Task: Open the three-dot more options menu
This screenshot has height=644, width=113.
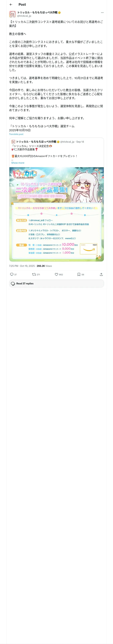Action: [102, 13]
